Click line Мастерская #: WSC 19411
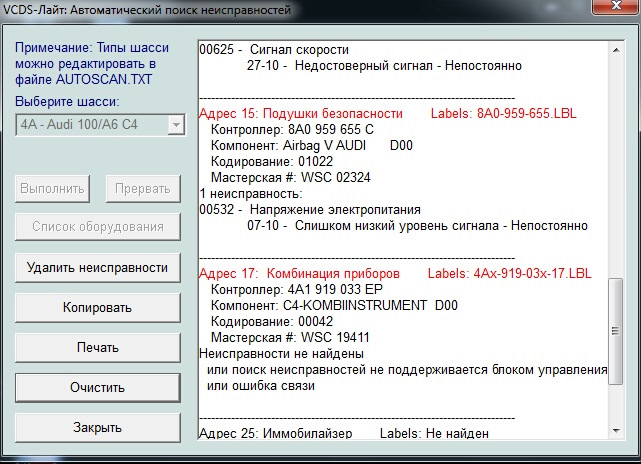The height and width of the screenshot is (464, 641). click(x=290, y=338)
